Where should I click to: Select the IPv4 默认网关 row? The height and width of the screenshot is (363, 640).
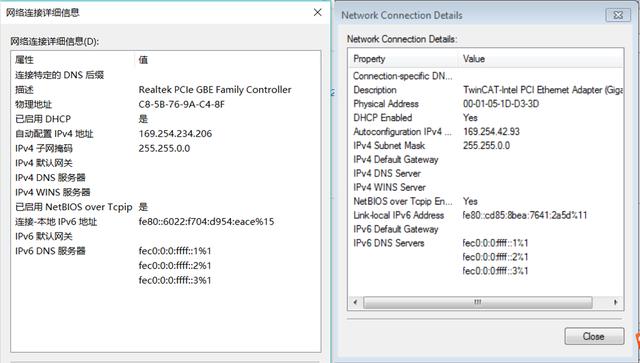(166, 163)
